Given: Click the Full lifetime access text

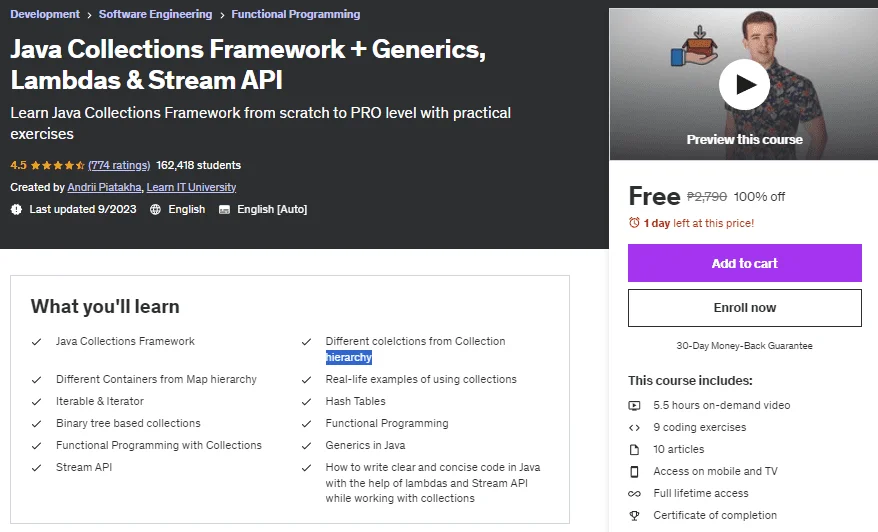Looking at the screenshot, I should (x=700, y=493).
